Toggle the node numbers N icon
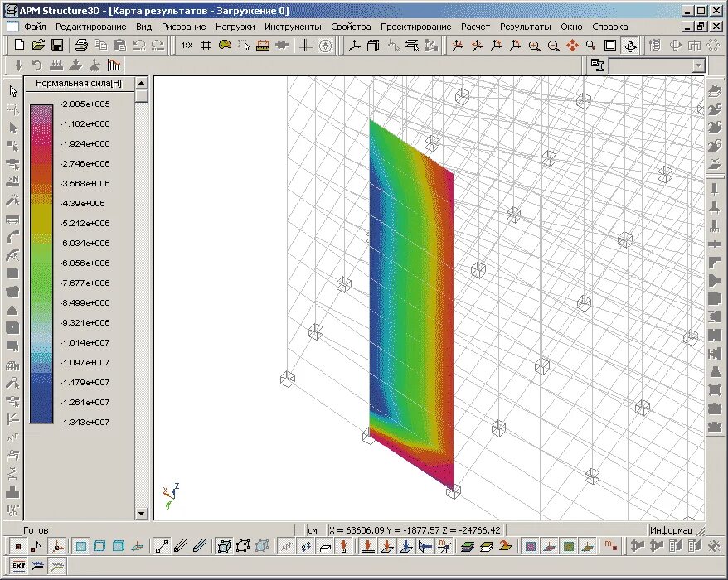The height and width of the screenshot is (580, 728). (36, 547)
